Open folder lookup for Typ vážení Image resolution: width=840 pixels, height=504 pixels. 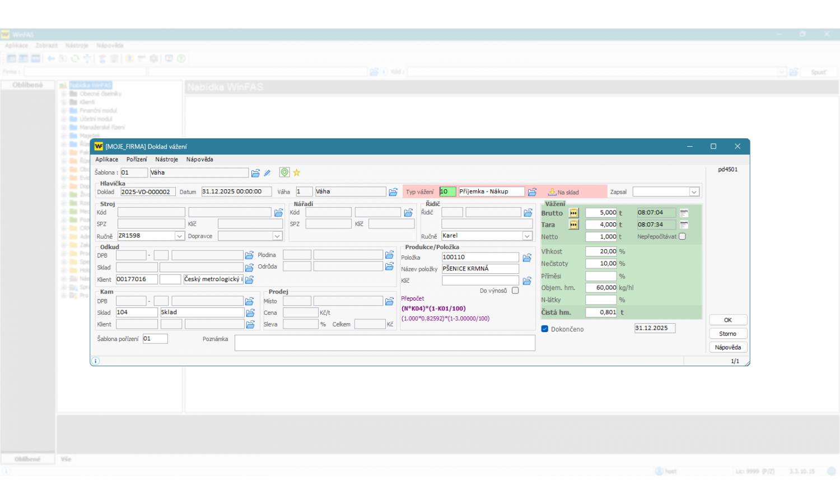pos(532,192)
